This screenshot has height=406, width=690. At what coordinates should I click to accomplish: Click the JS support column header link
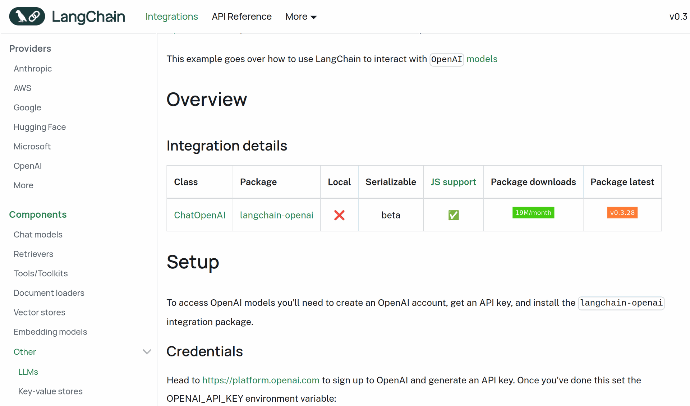(x=453, y=182)
